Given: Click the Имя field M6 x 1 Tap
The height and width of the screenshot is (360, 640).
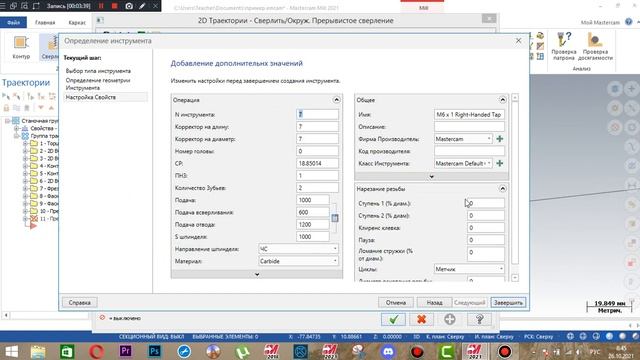Looking at the screenshot, I should coord(469,115).
